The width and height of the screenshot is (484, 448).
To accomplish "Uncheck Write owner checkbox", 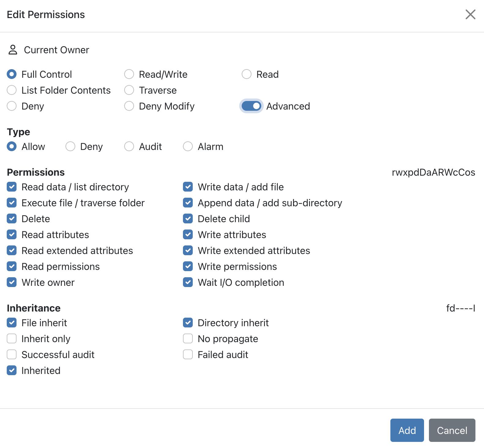I will [12, 282].
